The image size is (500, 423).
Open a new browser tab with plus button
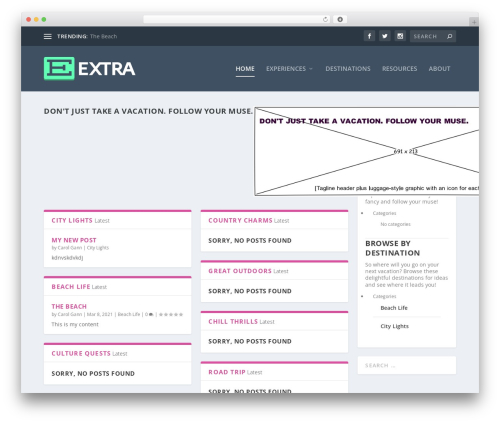pyautogui.click(x=474, y=22)
